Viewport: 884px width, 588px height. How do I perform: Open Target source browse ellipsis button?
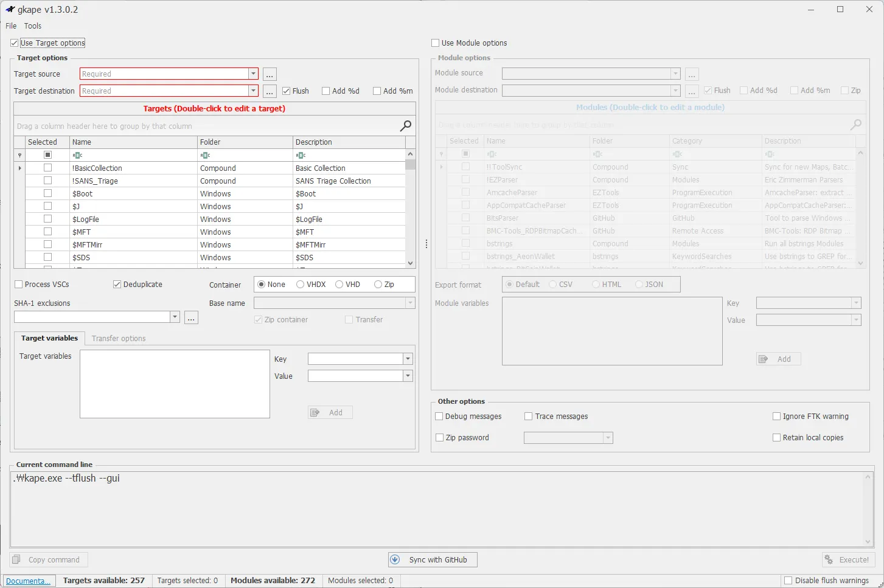click(x=270, y=74)
